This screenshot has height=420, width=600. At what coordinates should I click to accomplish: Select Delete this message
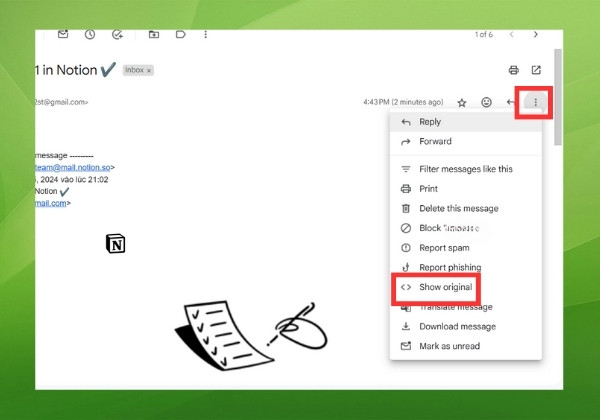pyautogui.click(x=466, y=208)
